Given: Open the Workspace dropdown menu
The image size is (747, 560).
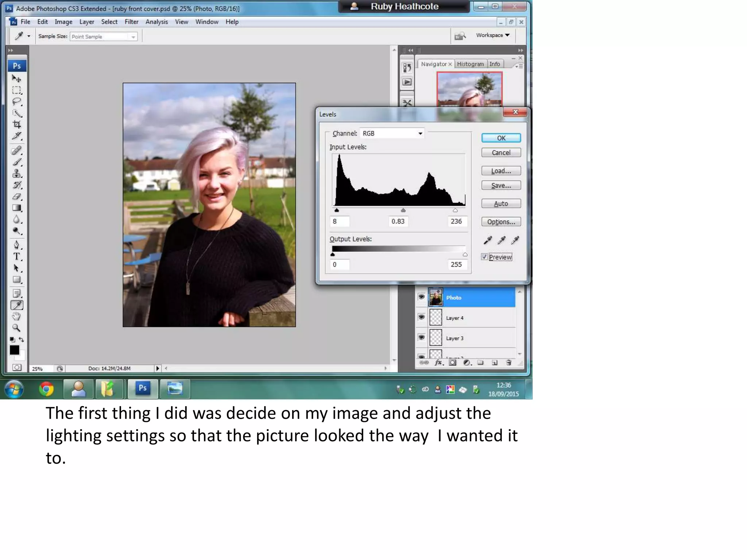Looking at the screenshot, I should click(x=493, y=35).
